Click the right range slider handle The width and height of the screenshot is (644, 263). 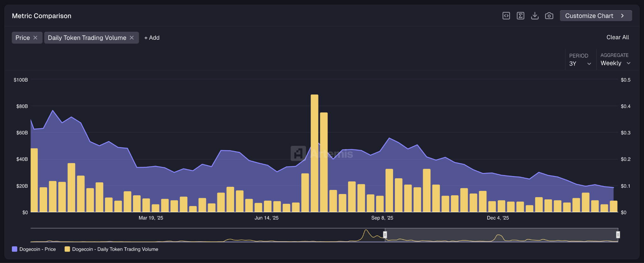618,235
